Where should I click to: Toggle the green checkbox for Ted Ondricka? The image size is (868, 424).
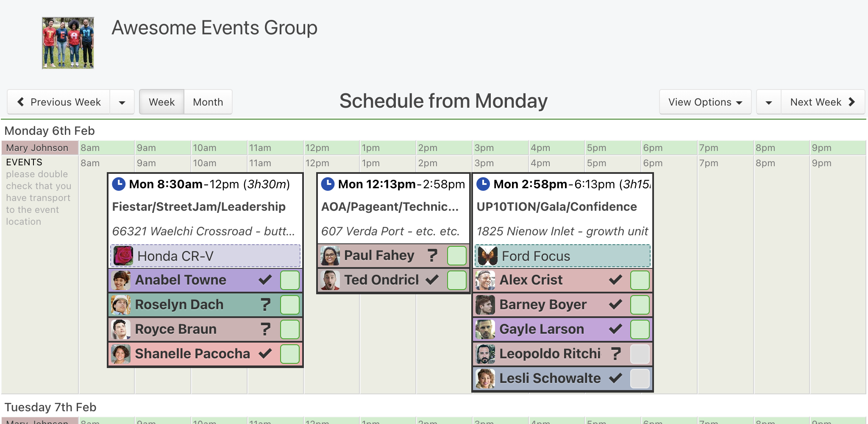[457, 280]
